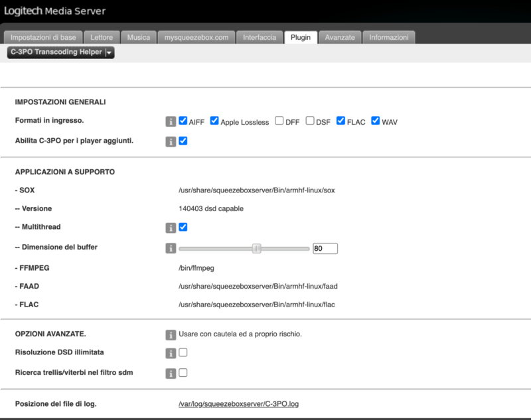Click info icon next to Formati in ingresso

(x=171, y=121)
